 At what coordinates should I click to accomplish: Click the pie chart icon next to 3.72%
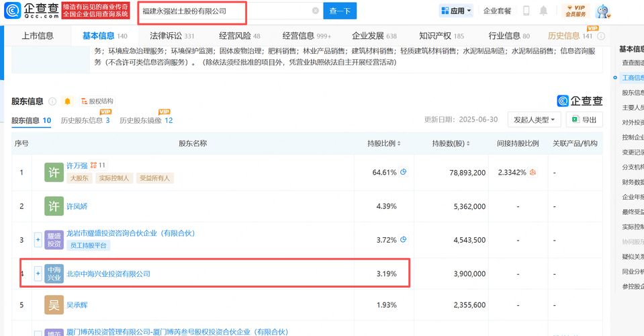[404, 239]
